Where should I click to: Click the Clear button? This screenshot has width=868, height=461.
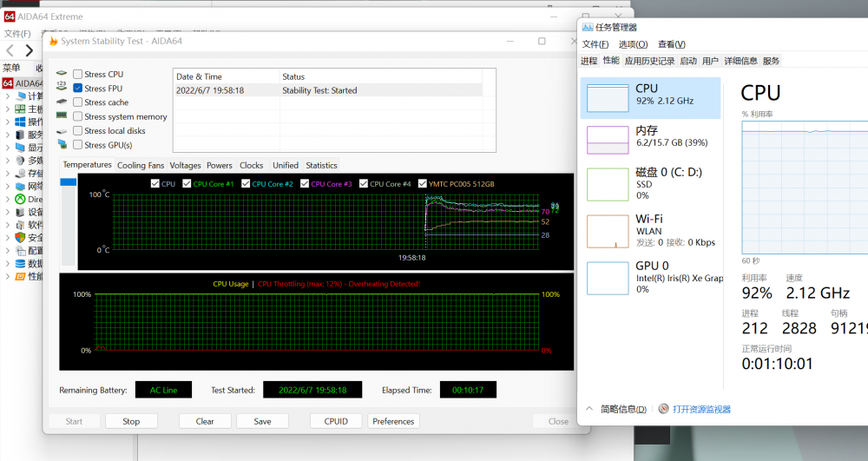(205, 421)
